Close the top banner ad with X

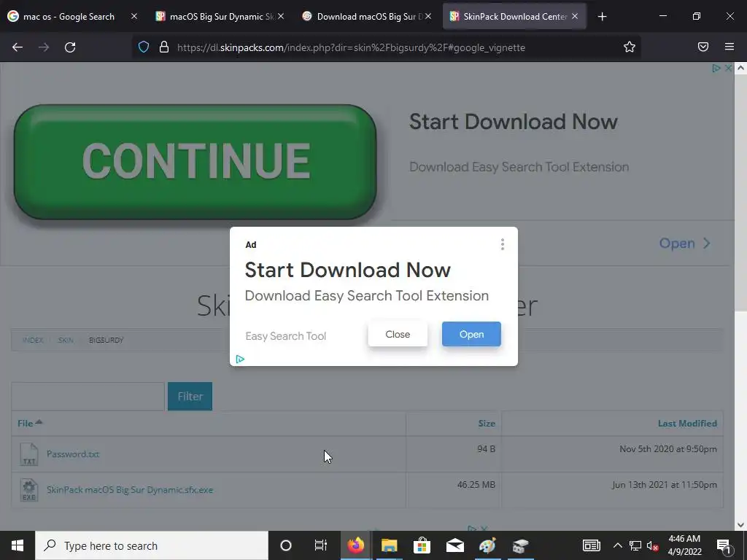(729, 68)
